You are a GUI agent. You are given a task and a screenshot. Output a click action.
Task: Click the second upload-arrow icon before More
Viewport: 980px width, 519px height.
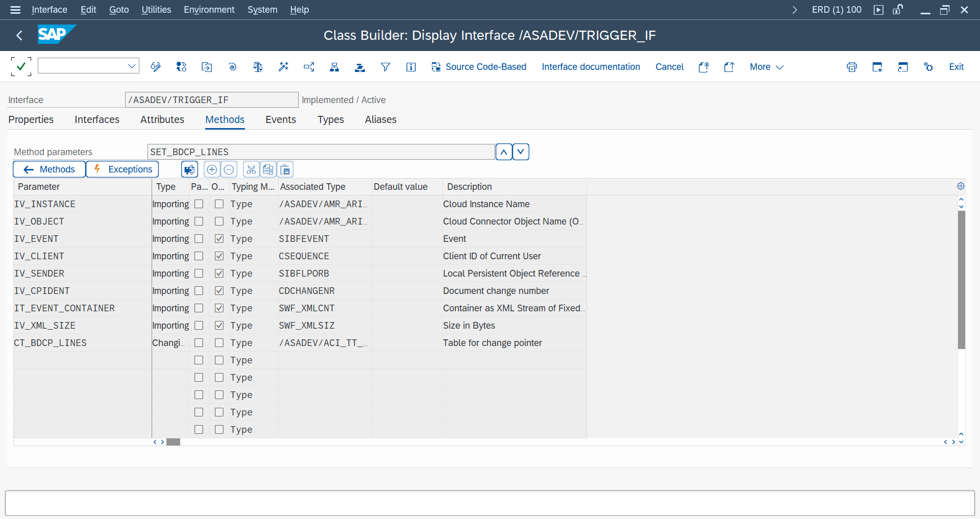[729, 67]
